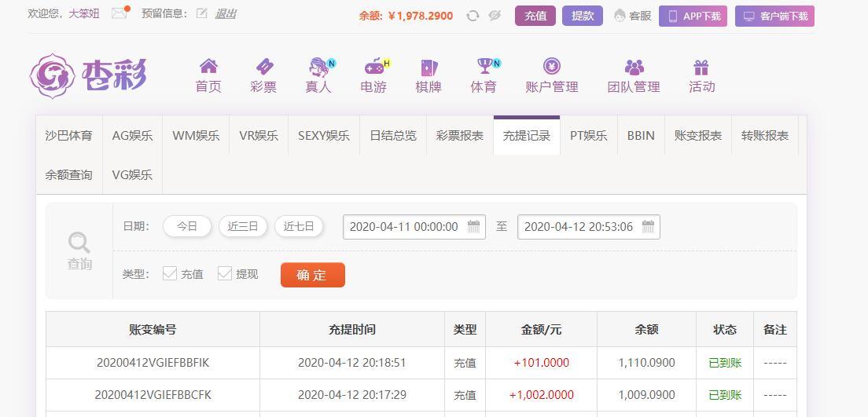Switch to 转账报表 tab
868x417 pixels.
point(765,136)
